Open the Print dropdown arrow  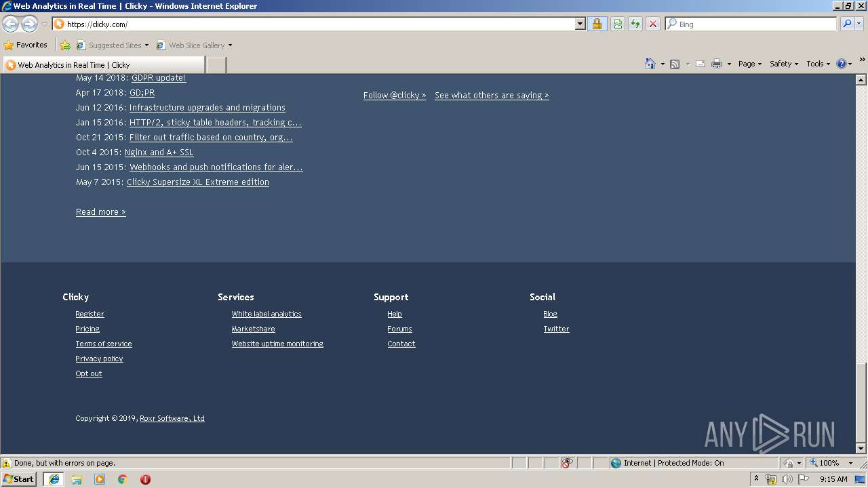(729, 64)
